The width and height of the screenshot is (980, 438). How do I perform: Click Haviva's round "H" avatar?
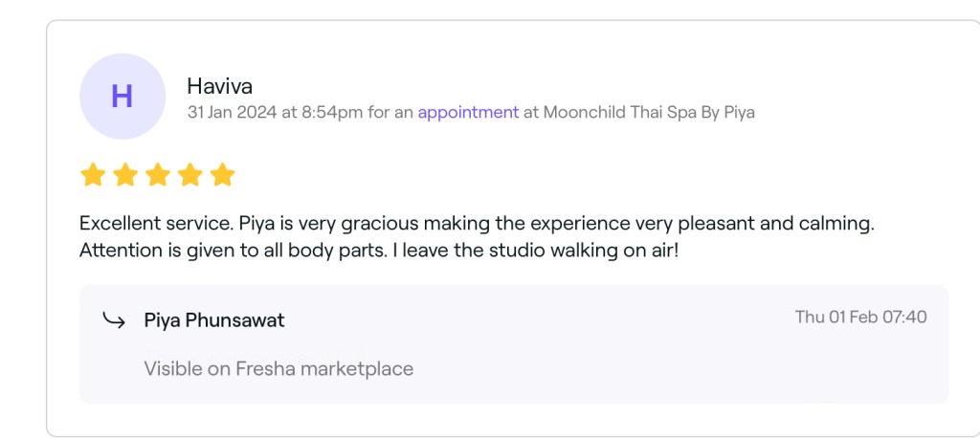tap(122, 97)
